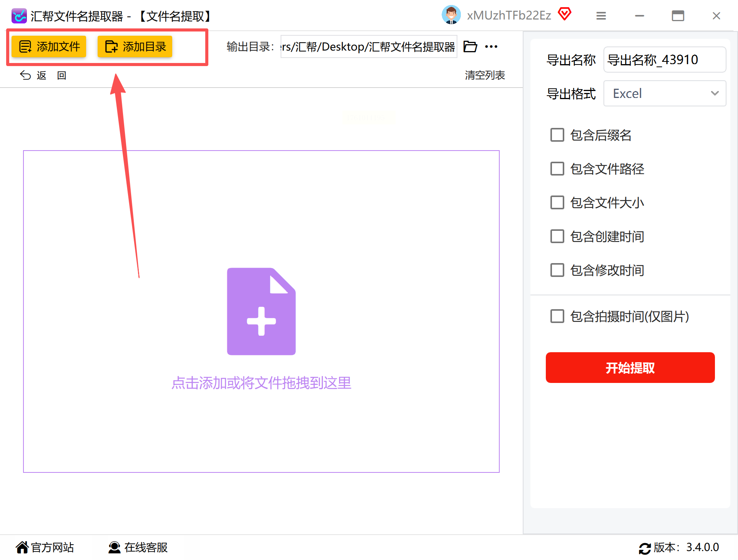Toggle 包含文件大小 checkbox
Viewport: 738px width, 560px height.
click(557, 203)
